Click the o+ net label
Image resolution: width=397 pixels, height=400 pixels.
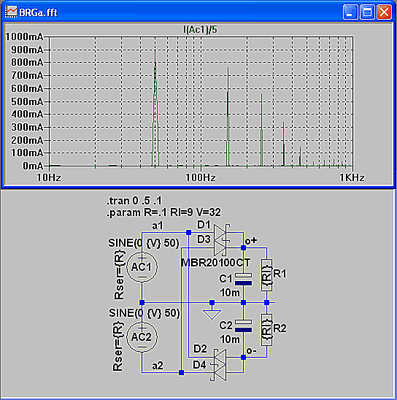[x=251, y=240]
